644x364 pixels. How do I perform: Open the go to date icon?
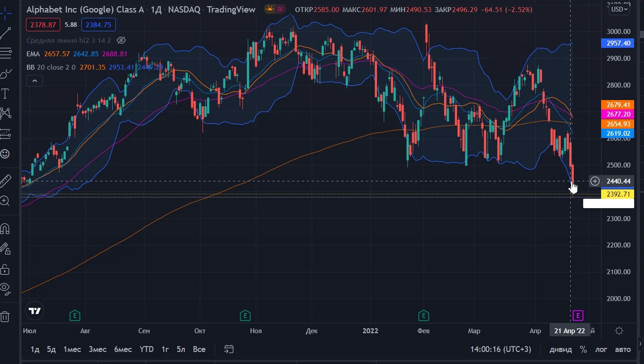(229, 349)
